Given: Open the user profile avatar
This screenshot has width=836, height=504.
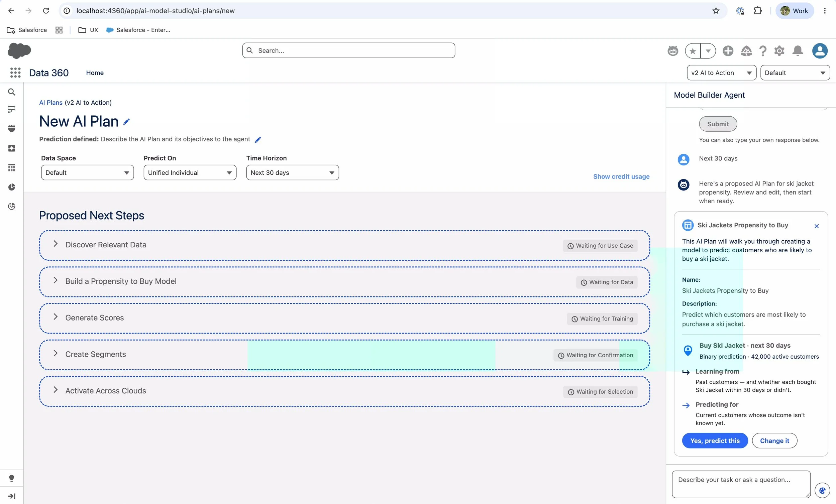Looking at the screenshot, I should pyautogui.click(x=820, y=51).
